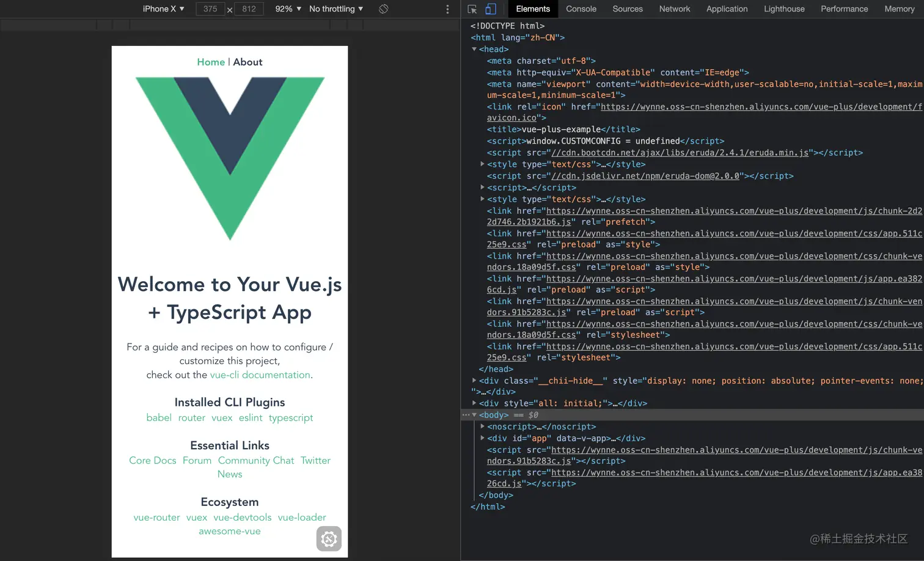Select the closing head tag line
Image resolution: width=924 pixels, height=561 pixels.
click(x=496, y=369)
